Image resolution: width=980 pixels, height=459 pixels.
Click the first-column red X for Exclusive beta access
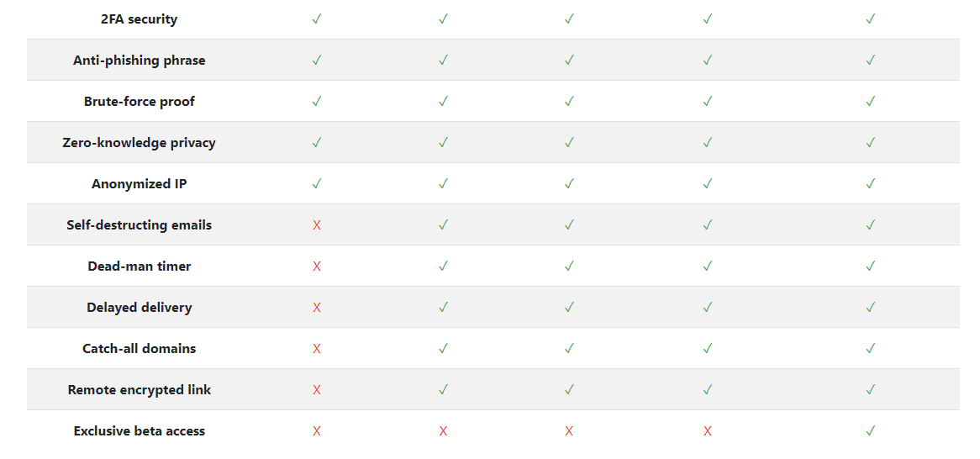point(317,431)
